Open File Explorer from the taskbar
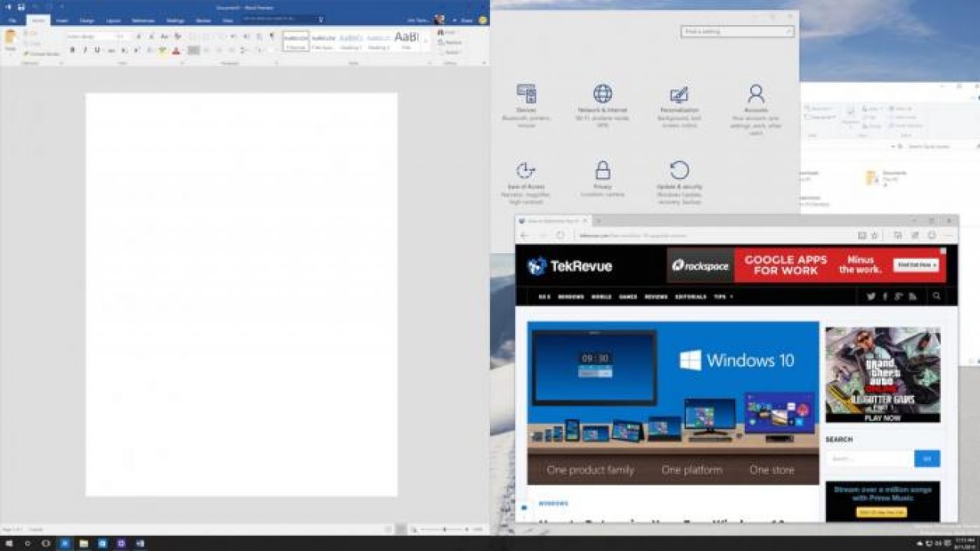This screenshot has height=551, width=980. point(83,545)
